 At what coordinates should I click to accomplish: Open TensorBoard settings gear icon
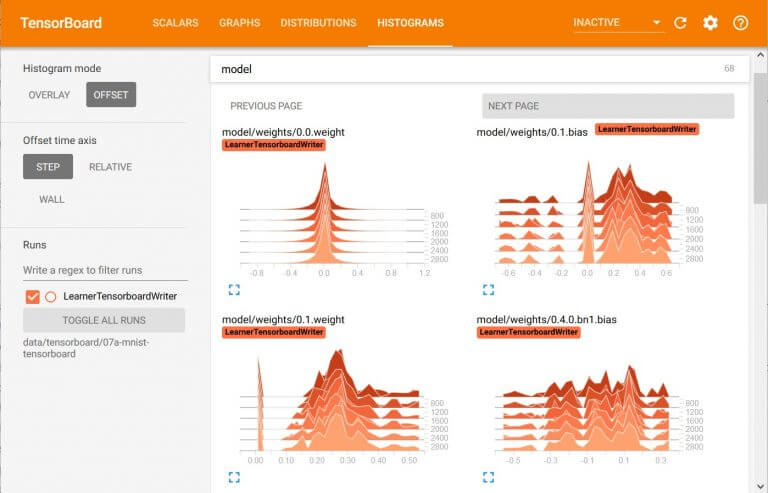(710, 23)
